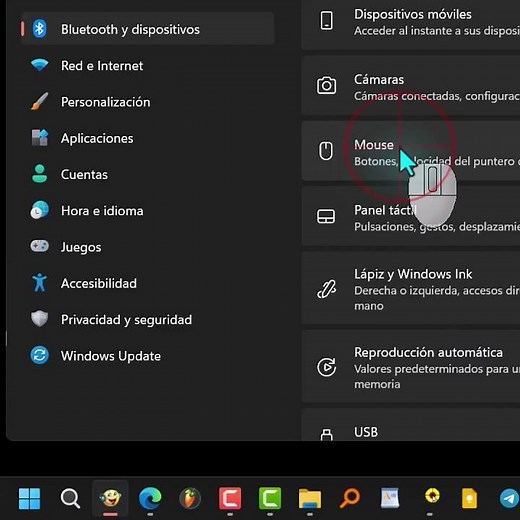Screen dimensions: 520x520
Task: Go to Juegos settings
Action: pos(147,247)
